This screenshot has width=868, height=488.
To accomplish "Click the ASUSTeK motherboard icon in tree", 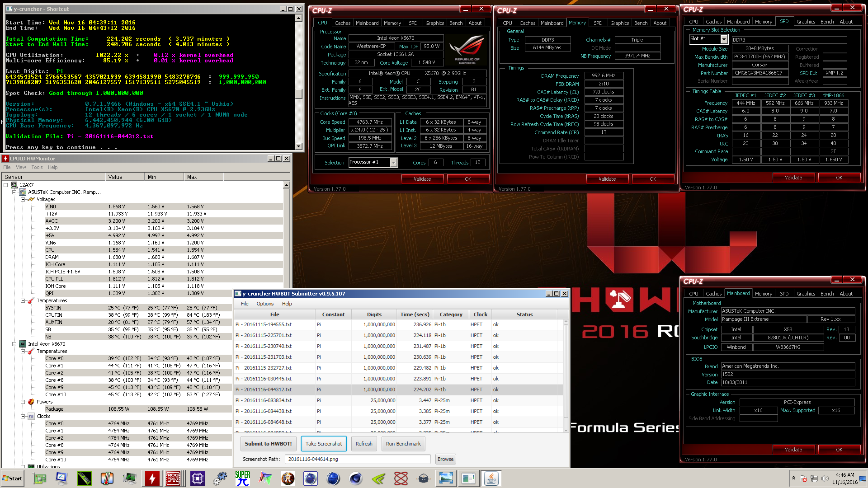I will tap(23, 192).
